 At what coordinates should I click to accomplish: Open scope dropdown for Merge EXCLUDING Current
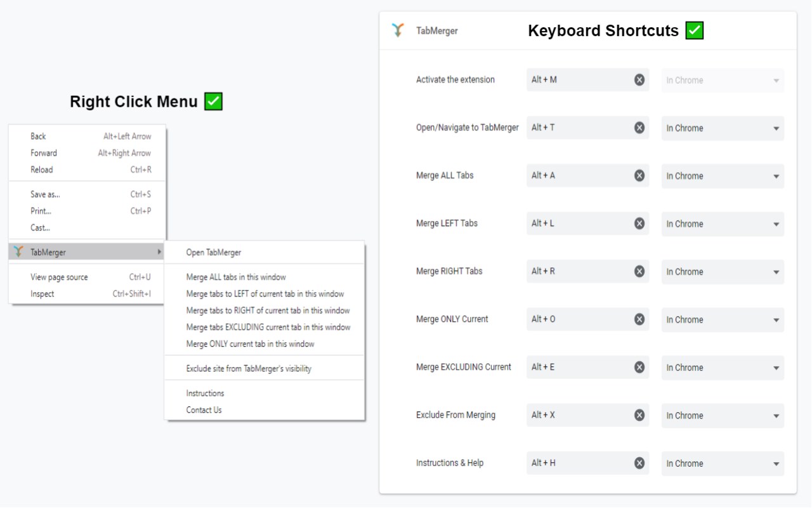723,368
